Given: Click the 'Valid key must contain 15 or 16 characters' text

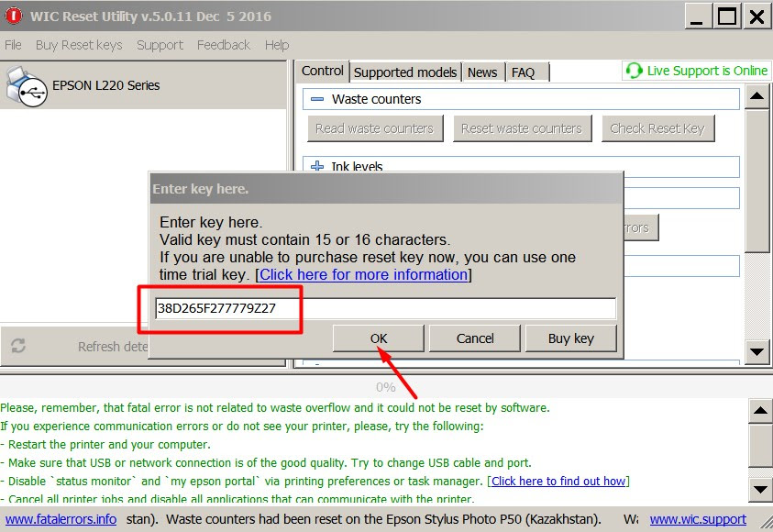Looking at the screenshot, I should pos(304,239).
